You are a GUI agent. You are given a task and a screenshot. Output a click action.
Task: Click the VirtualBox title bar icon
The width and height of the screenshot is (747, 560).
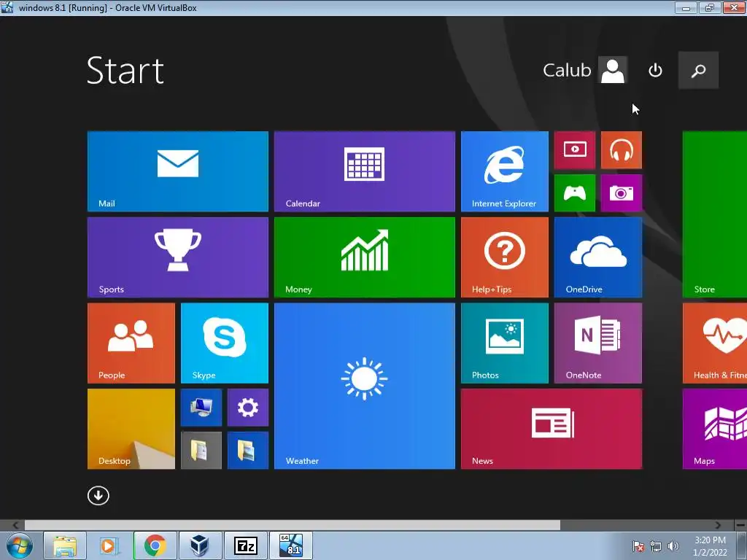pyautogui.click(x=7, y=7)
